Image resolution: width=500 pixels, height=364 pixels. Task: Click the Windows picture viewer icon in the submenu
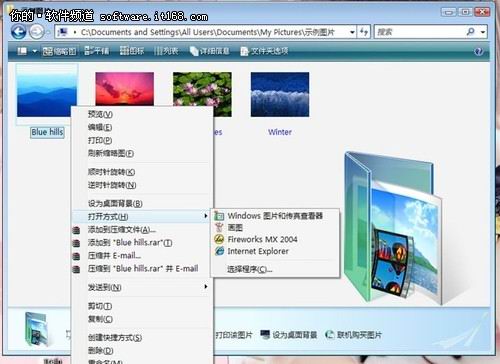coord(219,216)
